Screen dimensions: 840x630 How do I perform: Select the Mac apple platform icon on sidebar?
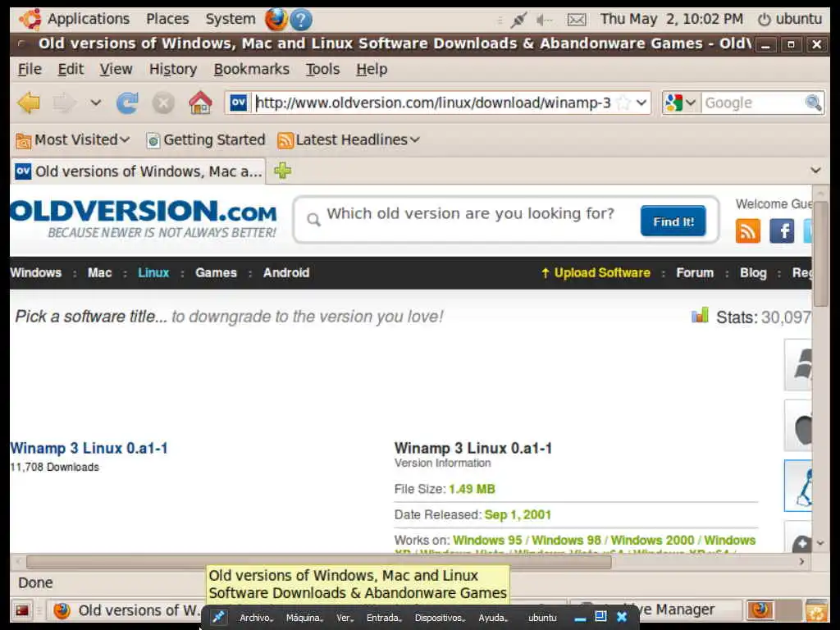(798, 426)
